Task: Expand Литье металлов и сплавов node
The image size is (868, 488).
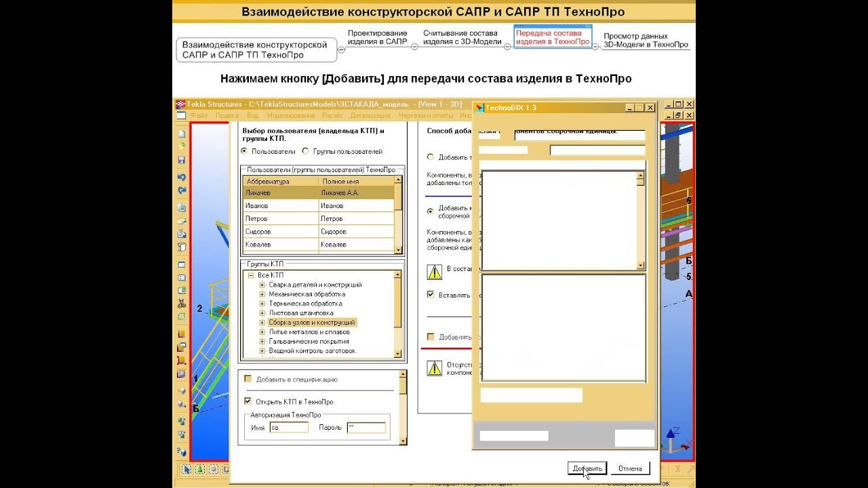Action: tap(262, 332)
